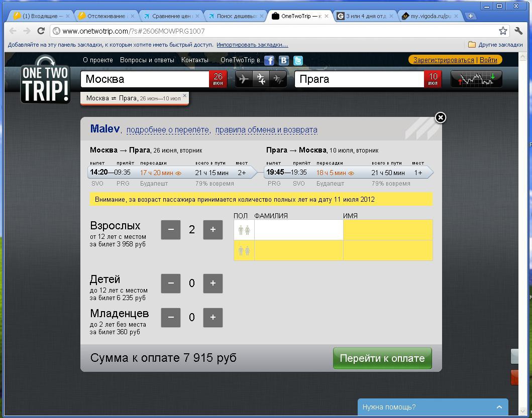Click the OneTwoTrip logo

point(45,79)
